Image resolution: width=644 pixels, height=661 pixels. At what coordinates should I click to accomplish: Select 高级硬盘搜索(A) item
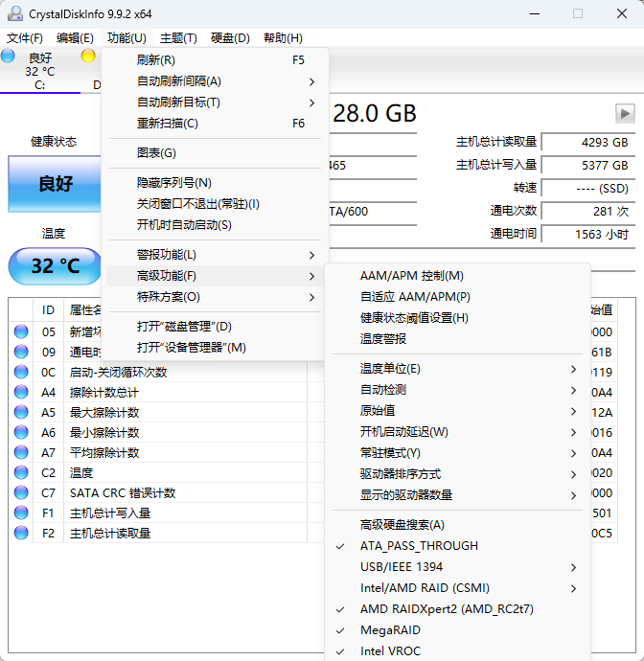(x=457, y=525)
